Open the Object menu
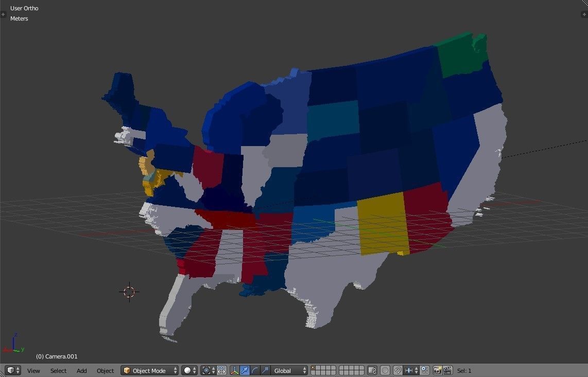 (x=105, y=371)
